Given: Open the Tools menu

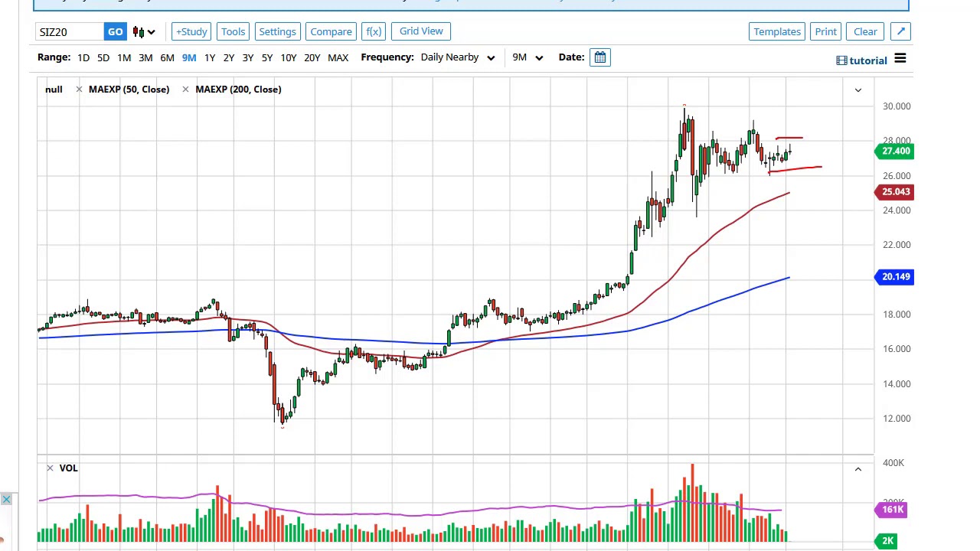Looking at the screenshot, I should tap(233, 31).
